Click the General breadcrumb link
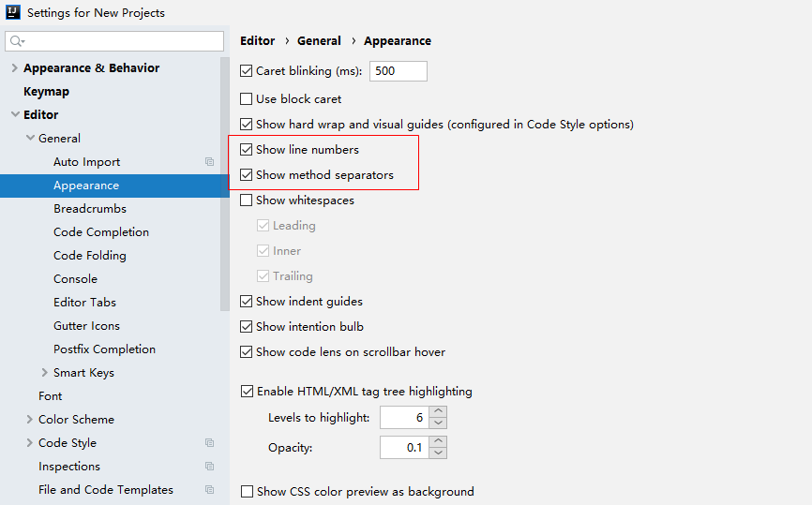 [x=319, y=41]
